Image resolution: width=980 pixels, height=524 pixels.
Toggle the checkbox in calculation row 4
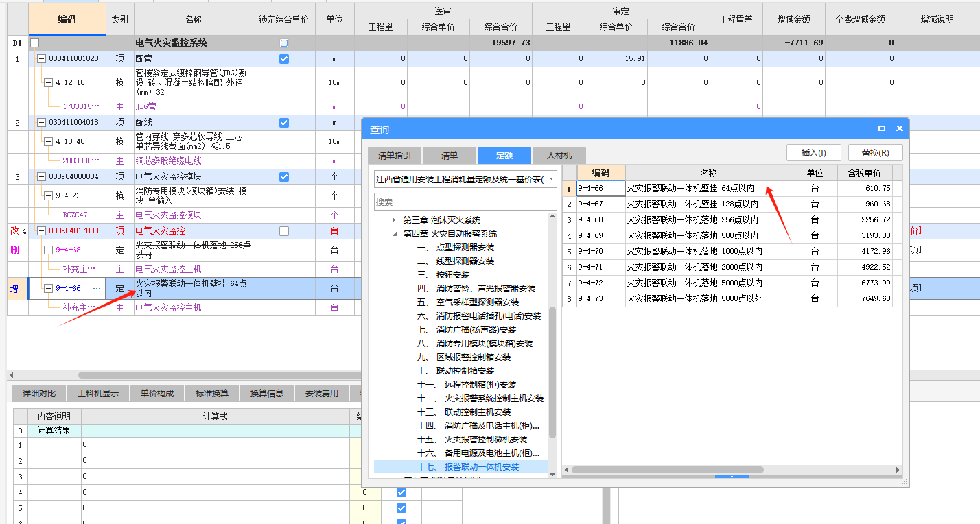(x=401, y=492)
